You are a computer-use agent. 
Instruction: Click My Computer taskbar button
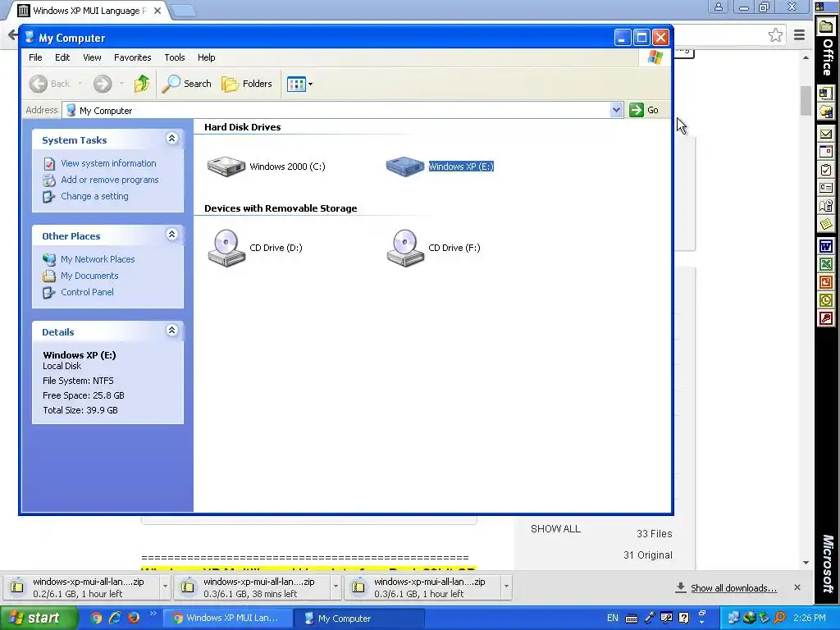pos(359,619)
